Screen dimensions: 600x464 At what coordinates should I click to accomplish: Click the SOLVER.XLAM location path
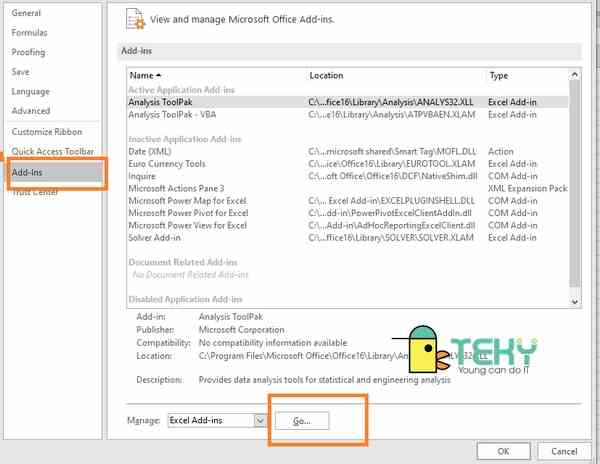[x=391, y=238]
